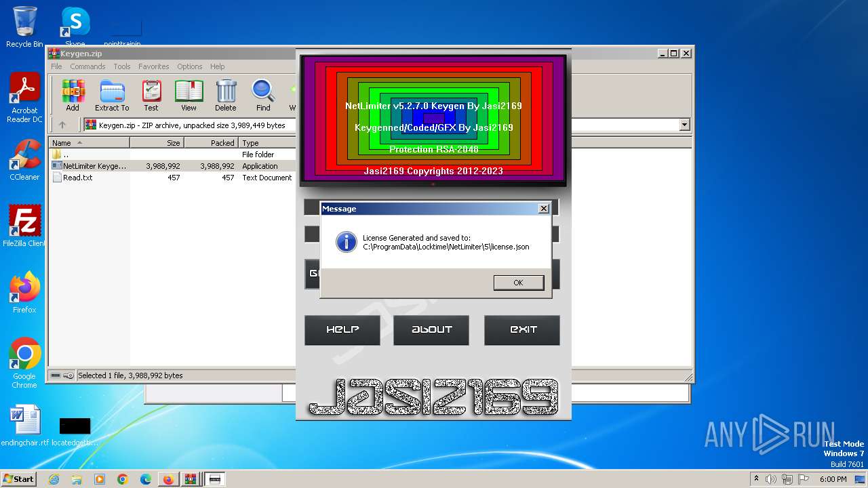The image size is (868, 488).
Task: Sort by Type column header
Action: tap(267, 143)
